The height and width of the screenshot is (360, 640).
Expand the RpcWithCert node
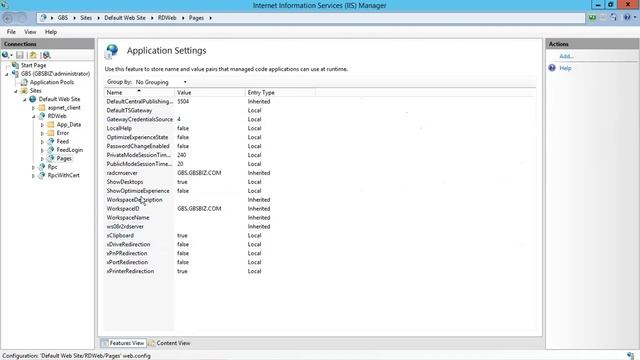[33, 176]
